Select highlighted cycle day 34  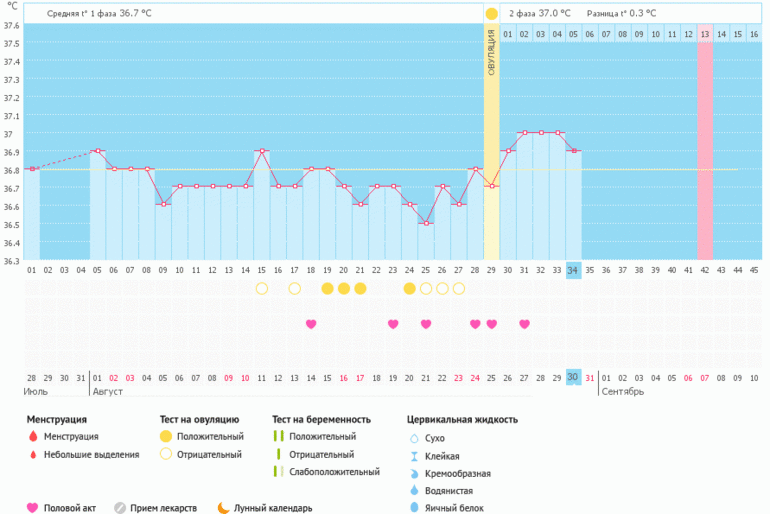pos(572,270)
